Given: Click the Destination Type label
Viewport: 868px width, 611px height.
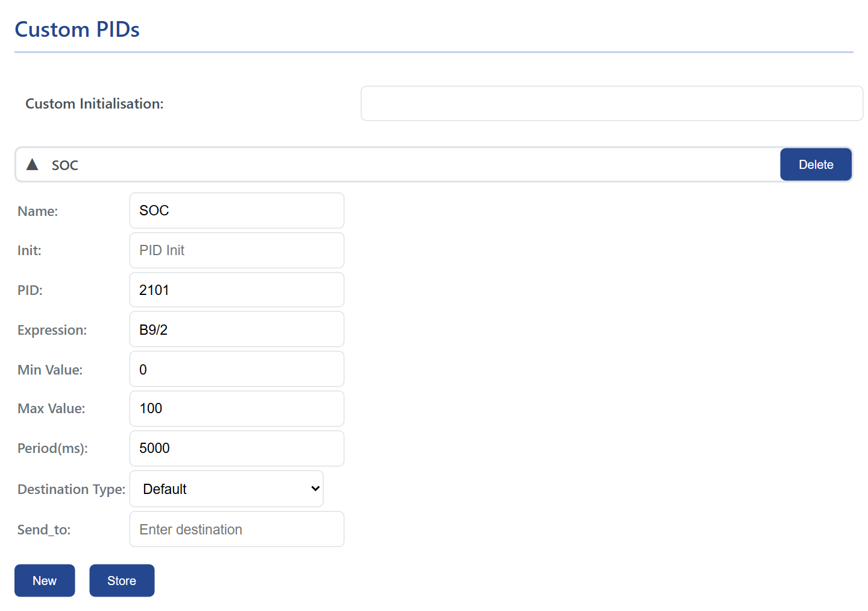Looking at the screenshot, I should pos(72,489).
